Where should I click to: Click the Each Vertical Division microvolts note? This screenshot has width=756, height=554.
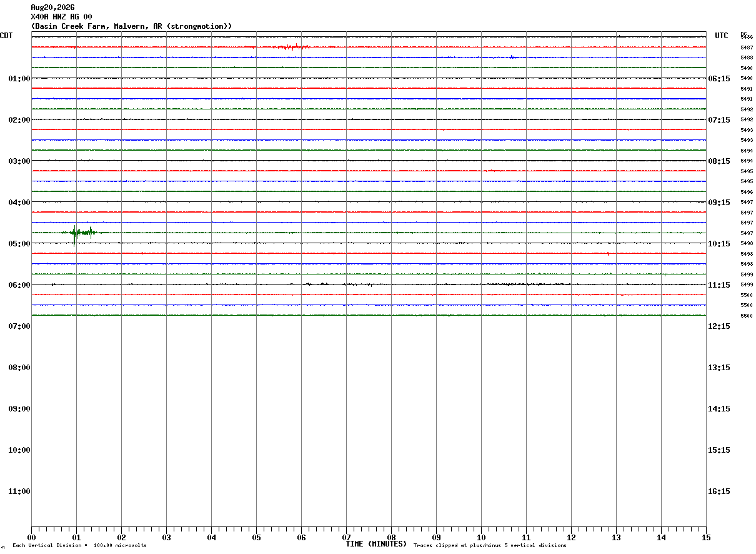pos(79,545)
